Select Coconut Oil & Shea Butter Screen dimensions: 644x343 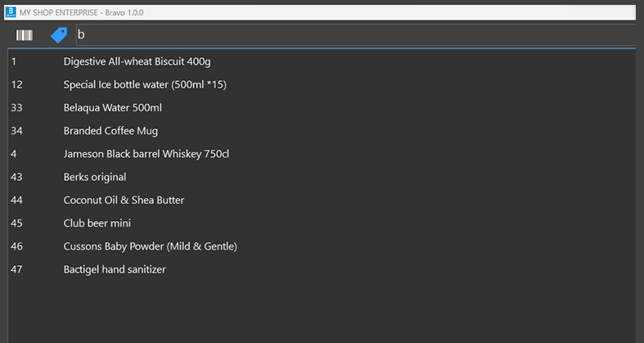tap(124, 200)
